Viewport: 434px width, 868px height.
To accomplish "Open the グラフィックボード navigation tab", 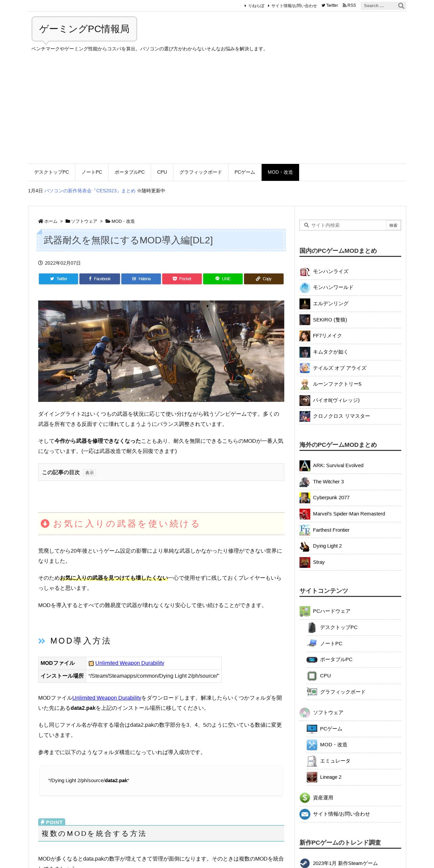I will (x=200, y=172).
